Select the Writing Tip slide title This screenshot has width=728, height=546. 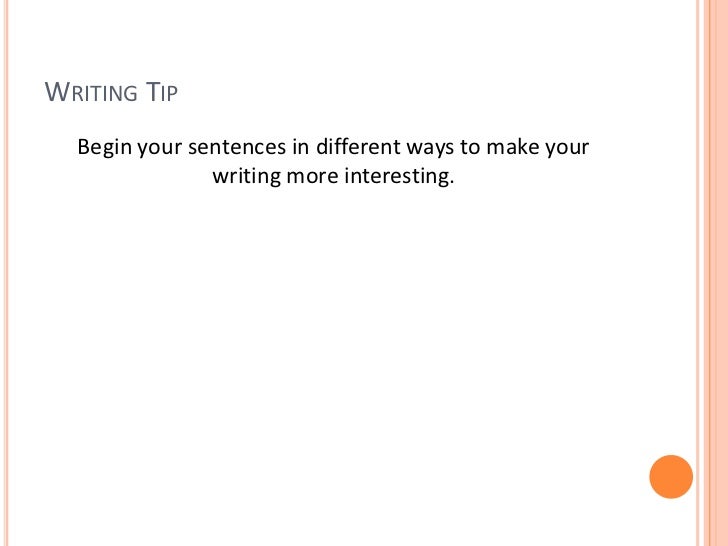[x=111, y=95]
